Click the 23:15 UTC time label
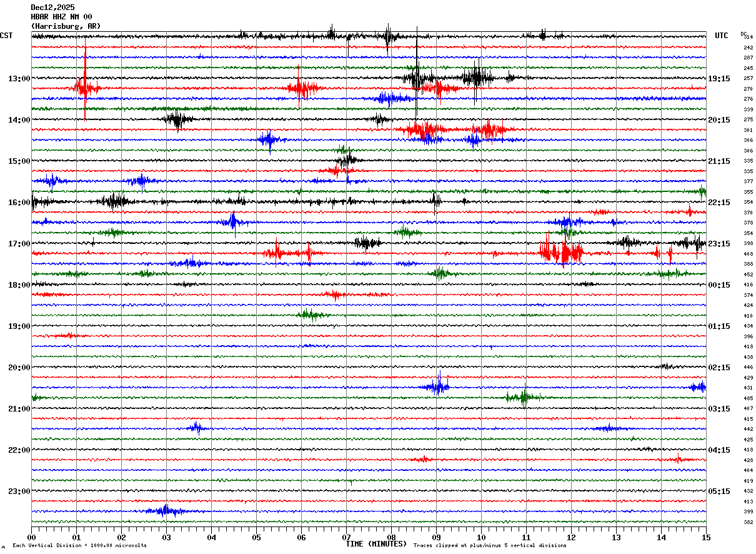Viewport: 756px width, 554px height. 719,244
